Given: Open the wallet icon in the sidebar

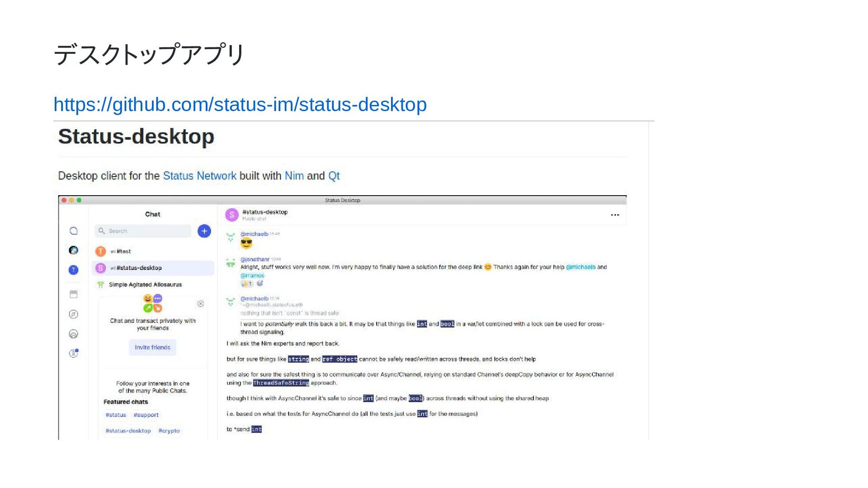Looking at the screenshot, I should pyautogui.click(x=73, y=294).
